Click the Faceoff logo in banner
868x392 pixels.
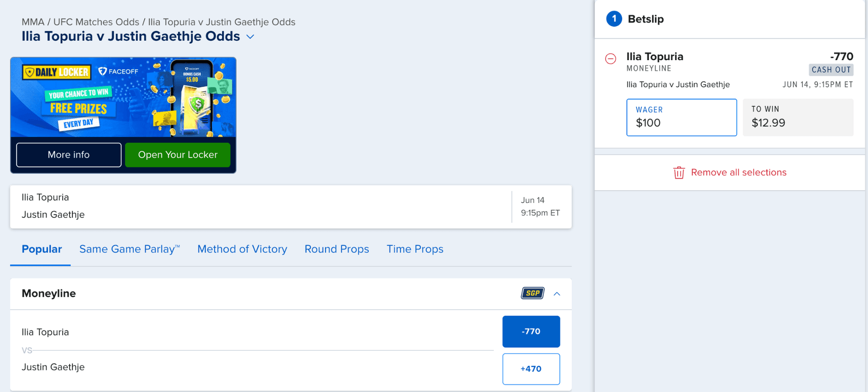click(x=118, y=71)
